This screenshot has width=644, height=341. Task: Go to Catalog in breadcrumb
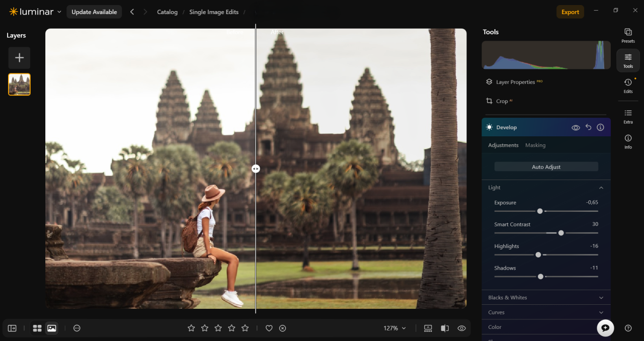click(x=167, y=12)
